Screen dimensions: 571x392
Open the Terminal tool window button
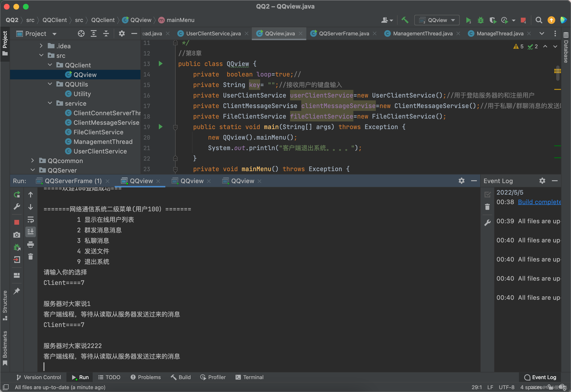(249, 377)
